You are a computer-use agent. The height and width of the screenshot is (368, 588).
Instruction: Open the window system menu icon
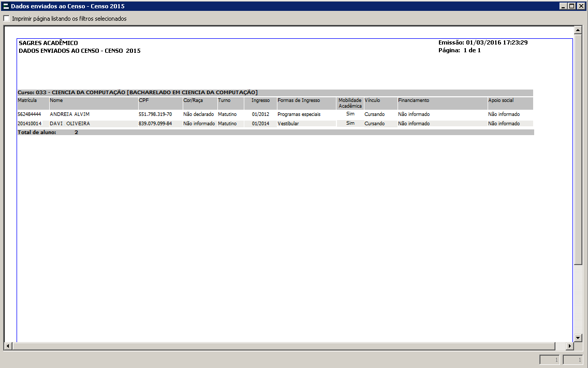click(6, 6)
